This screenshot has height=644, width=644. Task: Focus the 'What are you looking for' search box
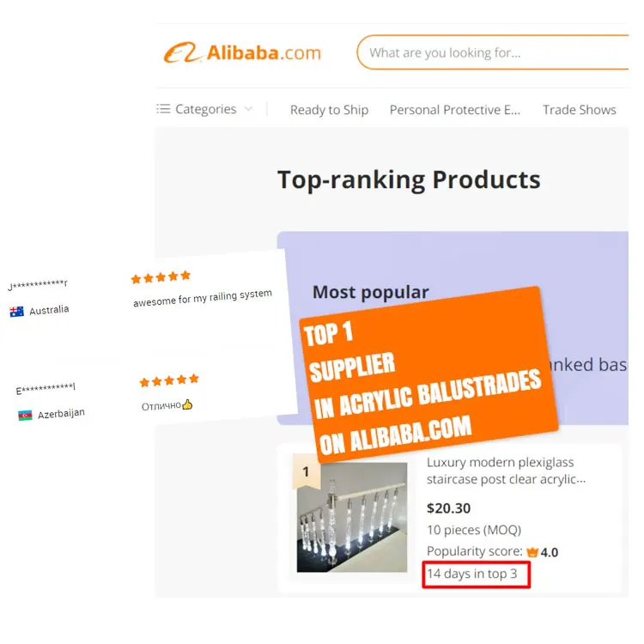pos(493,52)
